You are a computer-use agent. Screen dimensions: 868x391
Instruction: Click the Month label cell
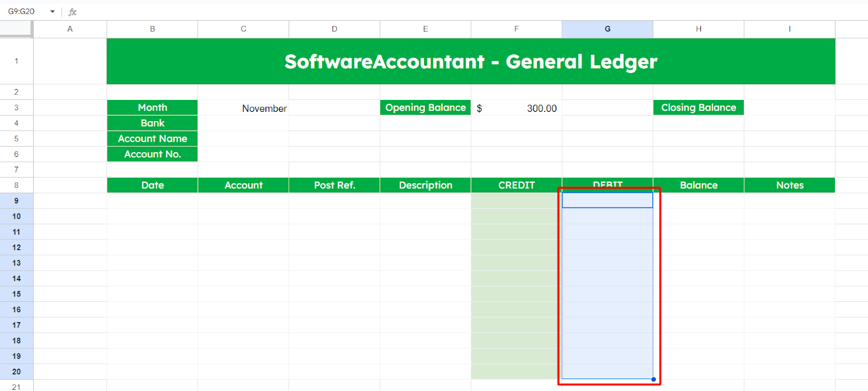pyautogui.click(x=152, y=108)
